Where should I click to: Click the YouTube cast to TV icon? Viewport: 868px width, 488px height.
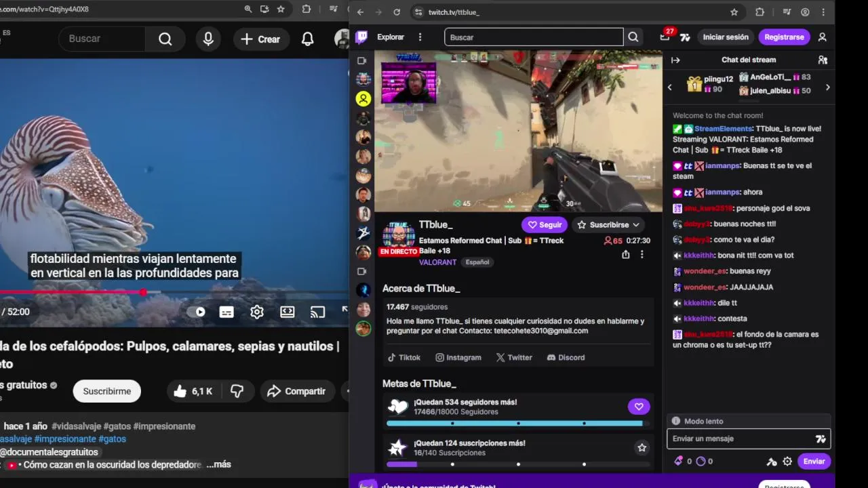(x=317, y=312)
